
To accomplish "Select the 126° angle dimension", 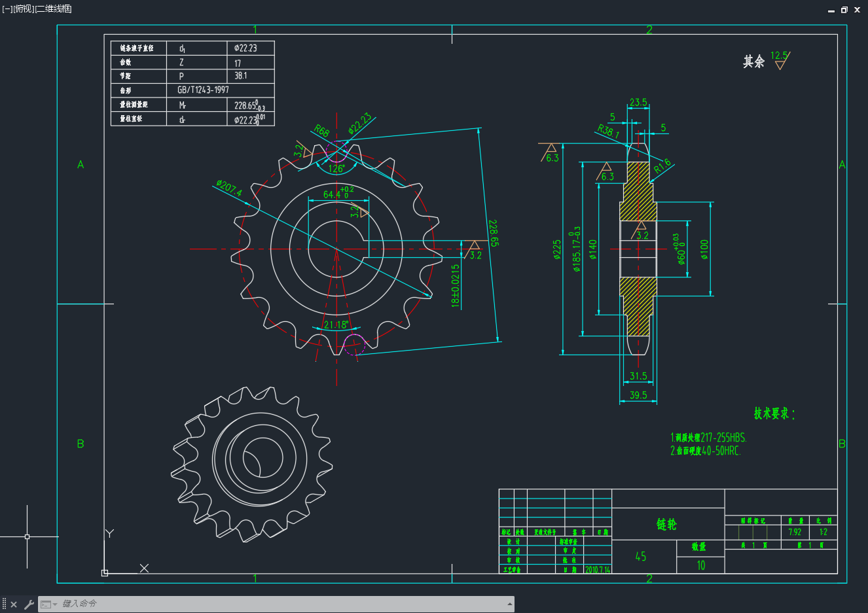I will [x=336, y=169].
